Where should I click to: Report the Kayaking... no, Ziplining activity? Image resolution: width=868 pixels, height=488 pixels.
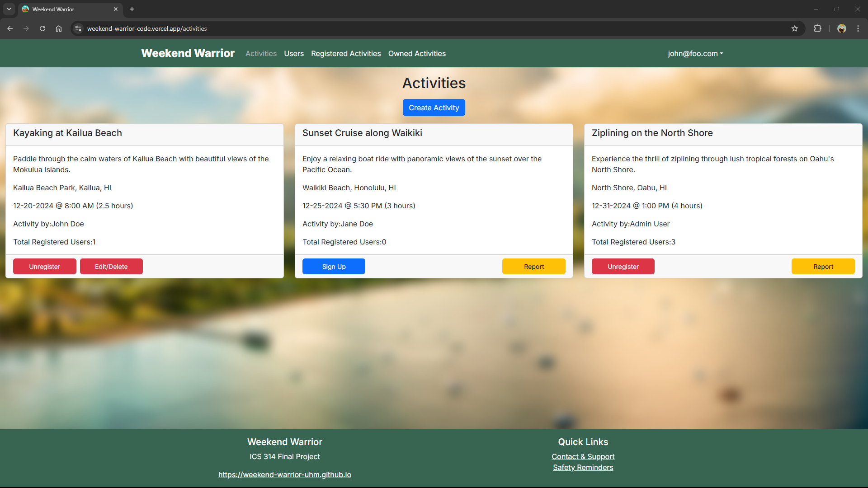[x=823, y=266]
